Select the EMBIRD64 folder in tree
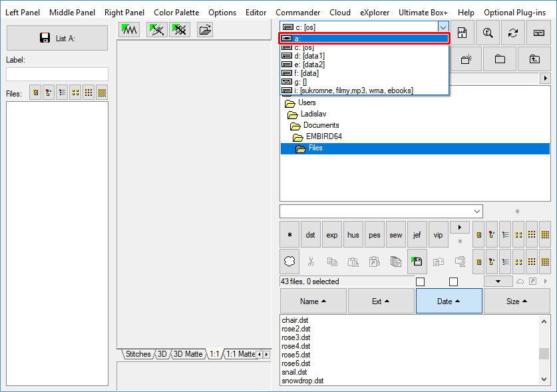The width and height of the screenshot is (557, 392). coord(323,136)
